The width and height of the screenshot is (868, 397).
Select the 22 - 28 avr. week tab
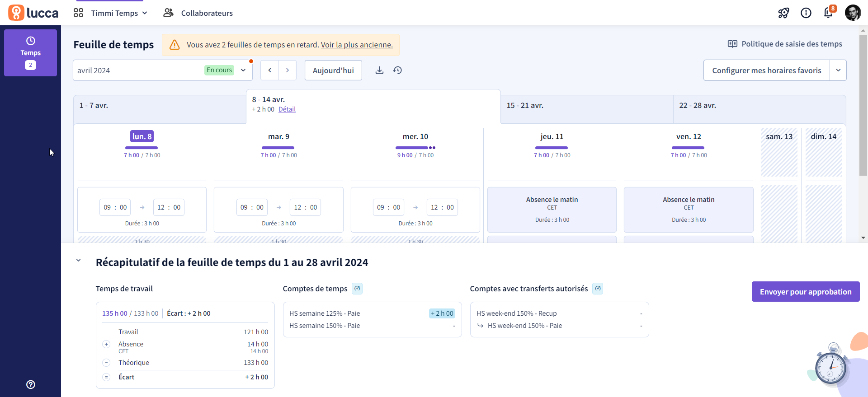tap(759, 109)
